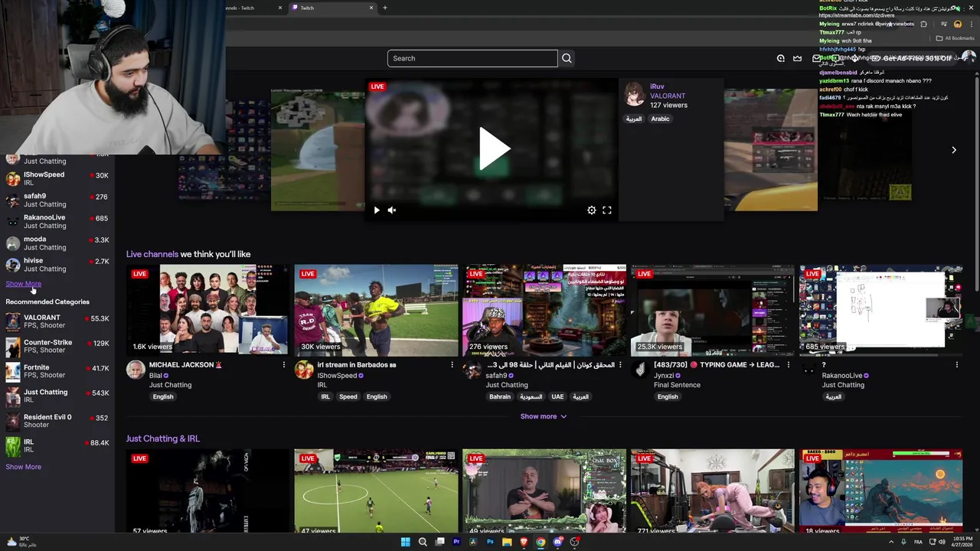
Task: Expand Show More under followed channels sidebar
Action: pos(23,284)
